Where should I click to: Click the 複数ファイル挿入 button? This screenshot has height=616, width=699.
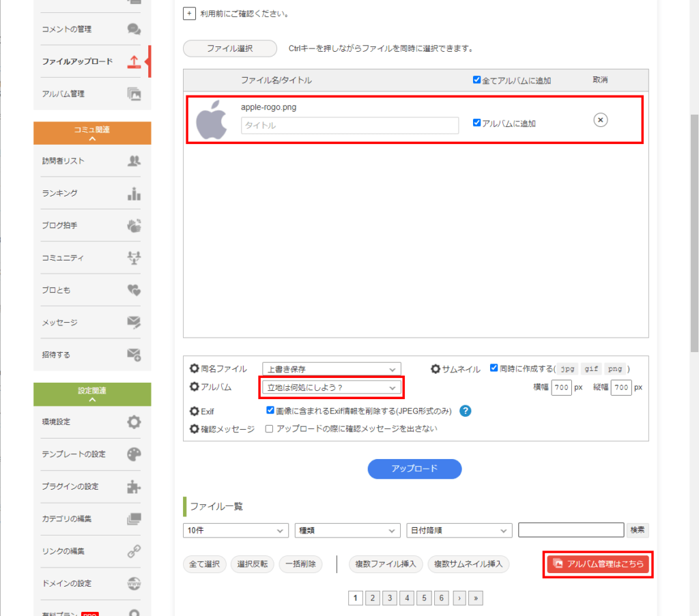tap(386, 564)
